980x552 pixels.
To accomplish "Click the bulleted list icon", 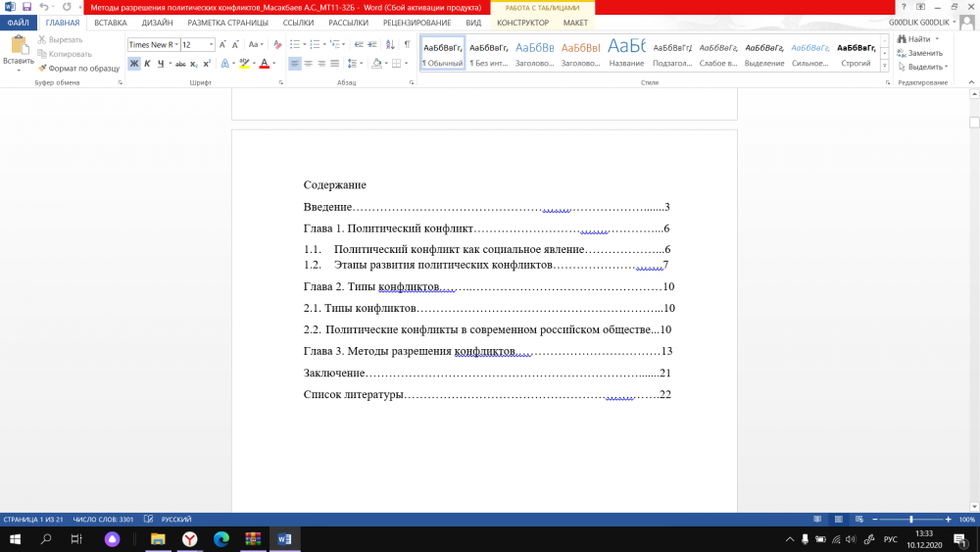I will 295,44.
